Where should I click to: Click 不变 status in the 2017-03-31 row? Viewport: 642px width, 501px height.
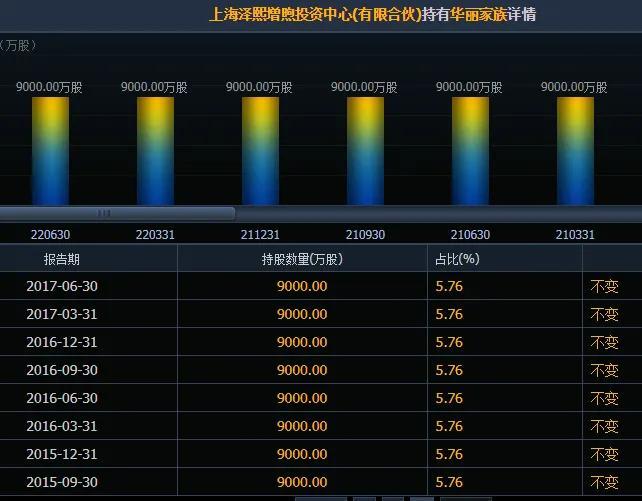point(604,314)
